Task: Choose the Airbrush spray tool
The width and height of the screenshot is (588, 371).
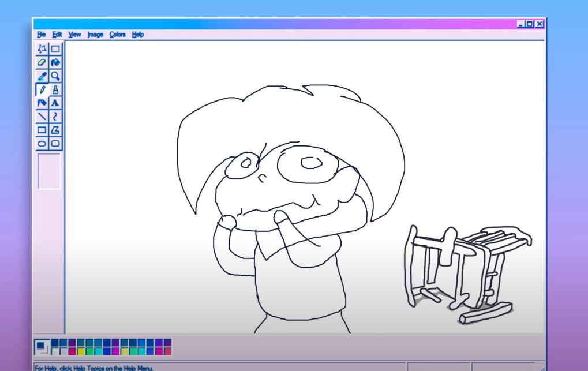Action: pos(42,103)
